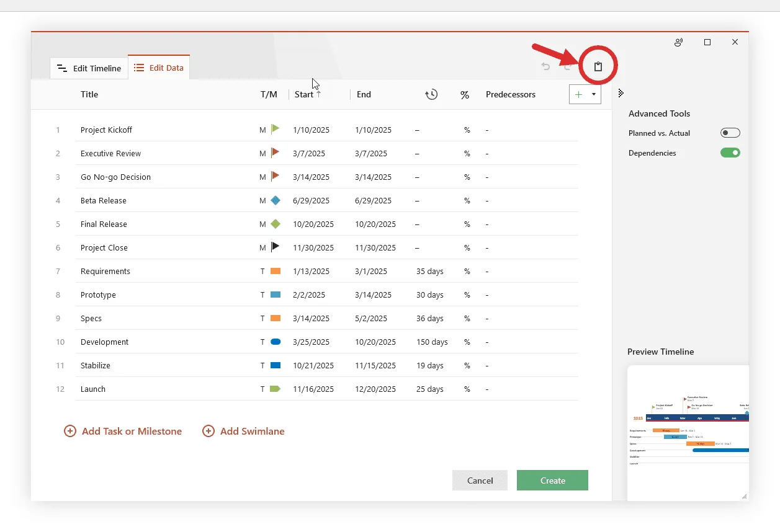This screenshot has width=780, height=532.
Task: Click the green arrow shape for Launch
Action: [x=276, y=389]
